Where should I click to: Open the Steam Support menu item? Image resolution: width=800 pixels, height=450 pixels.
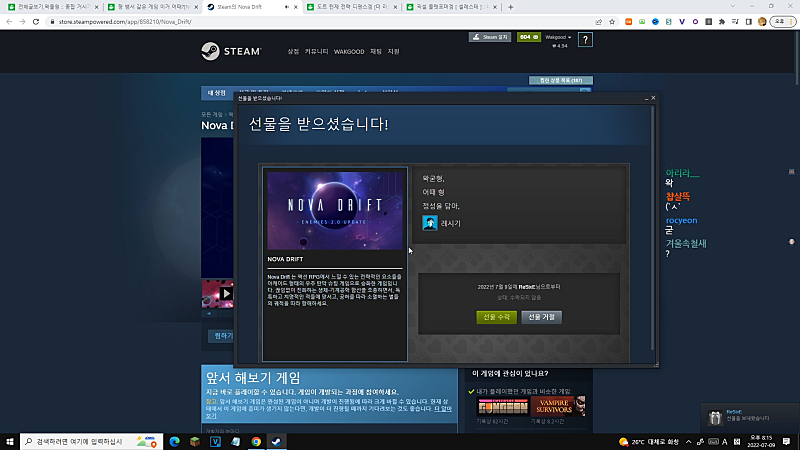click(x=393, y=52)
